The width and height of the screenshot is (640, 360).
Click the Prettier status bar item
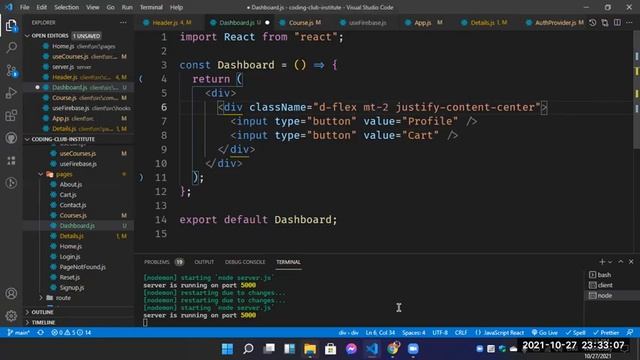606,333
